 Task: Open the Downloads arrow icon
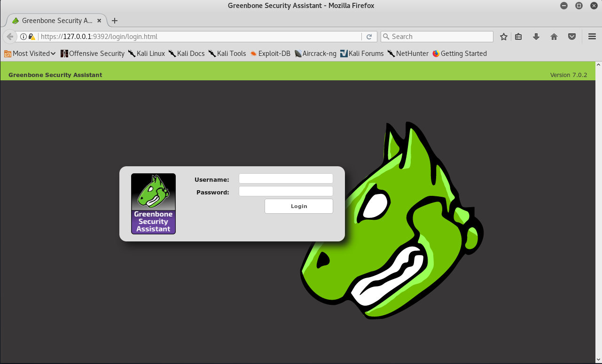pyautogui.click(x=536, y=37)
